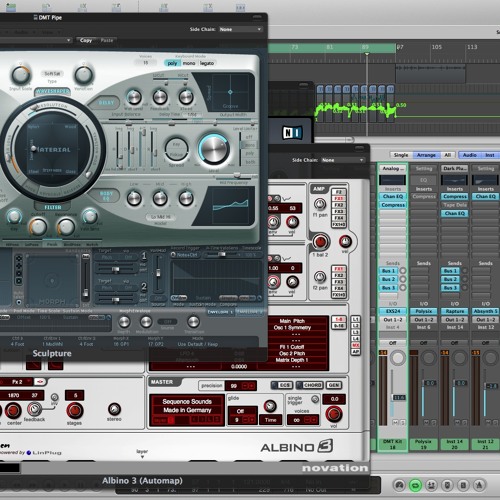Click the Solo lock button in transport
This screenshot has height=500, width=500.
(x=463, y=485)
